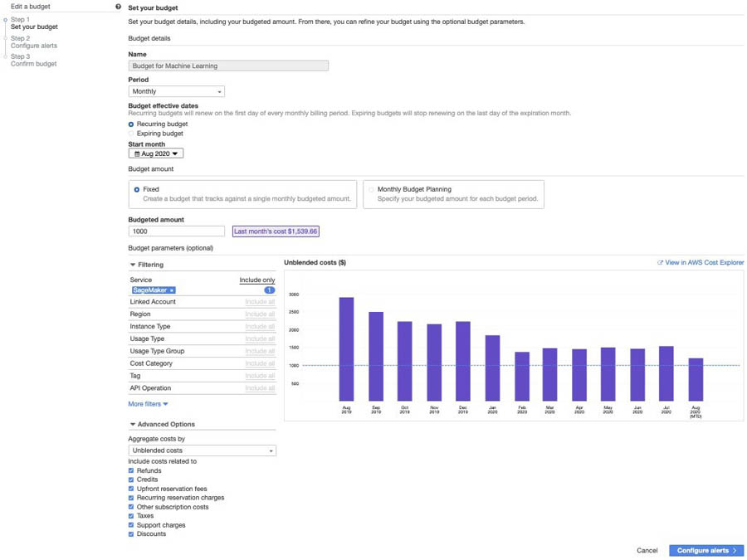Open the Aggregate costs by dropdown

202,450
